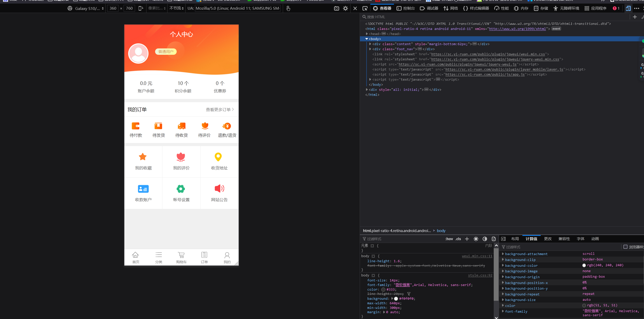Open responsive design settings gear
This screenshot has width=644, height=319.
[345, 8]
